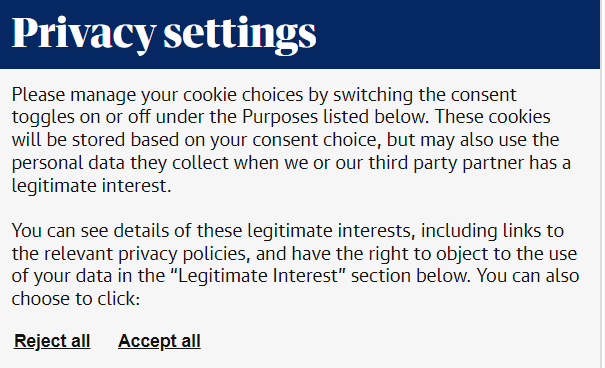Screen dimensions: 605x368
Task: Click the Reject all link
Action: pos(52,341)
